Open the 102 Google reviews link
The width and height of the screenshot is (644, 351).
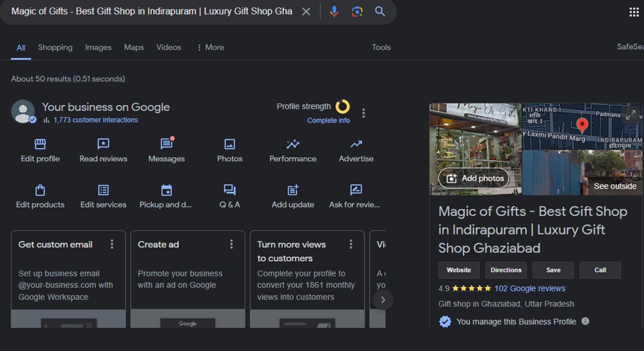click(530, 288)
